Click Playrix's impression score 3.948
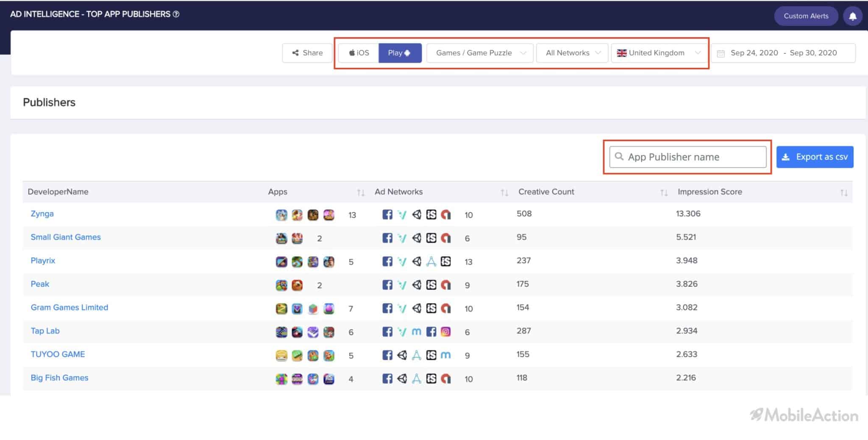The width and height of the screenshot is (868, 440). (687, 260)
